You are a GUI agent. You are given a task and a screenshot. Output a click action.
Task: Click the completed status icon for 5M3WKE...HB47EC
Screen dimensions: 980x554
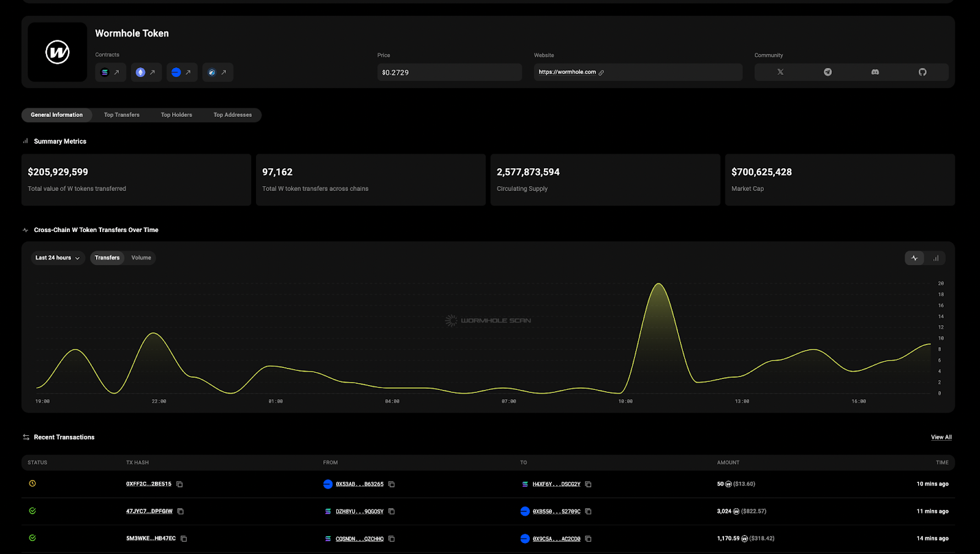point(32,538)
